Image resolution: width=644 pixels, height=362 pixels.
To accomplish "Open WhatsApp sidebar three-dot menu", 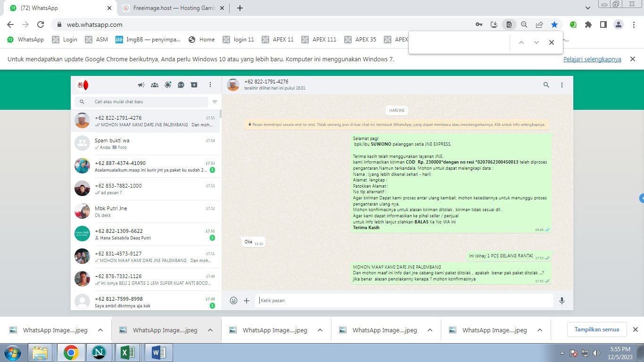I will [x=210, y=85].
